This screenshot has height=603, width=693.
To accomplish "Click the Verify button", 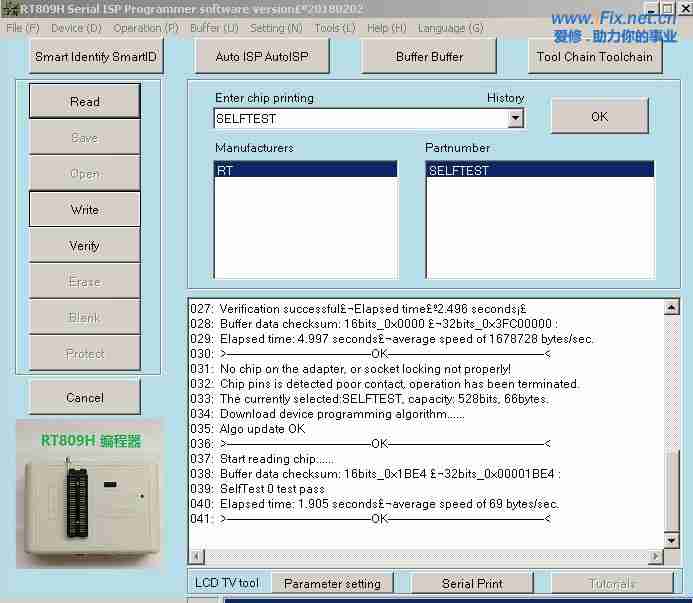I will point(85,246).
